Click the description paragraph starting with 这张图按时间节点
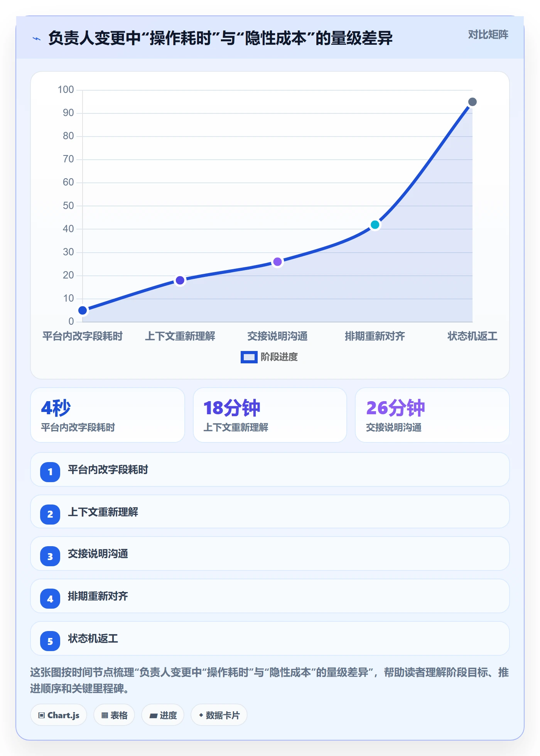Image resolution: width=540 pixels, height=756 pixels. point(270,680)
